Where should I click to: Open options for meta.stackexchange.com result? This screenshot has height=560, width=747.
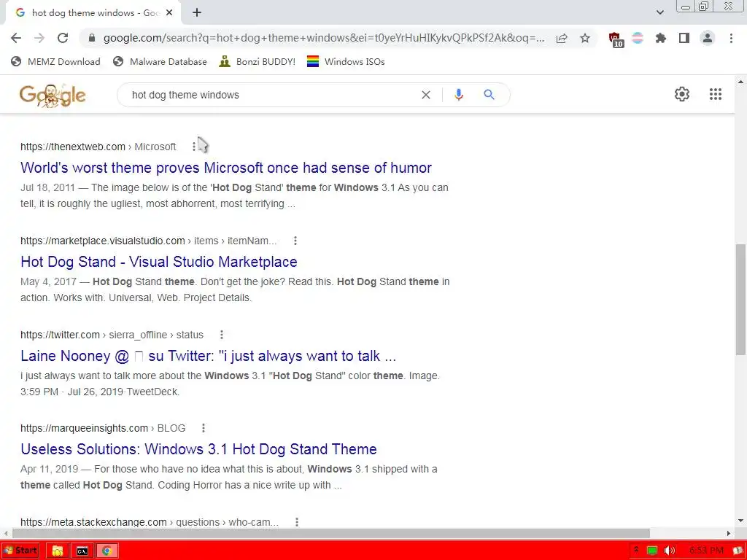point(297,522)
